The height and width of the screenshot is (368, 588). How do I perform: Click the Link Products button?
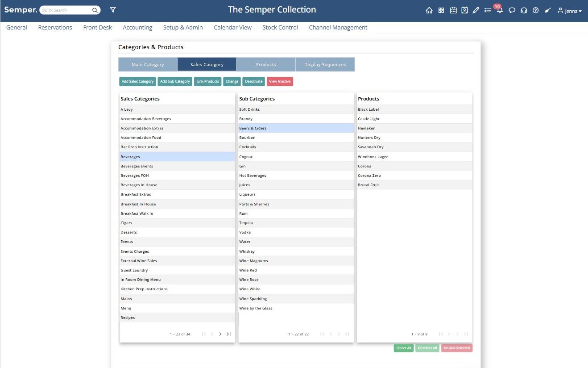pyautogui.click(x=208, y=81)
